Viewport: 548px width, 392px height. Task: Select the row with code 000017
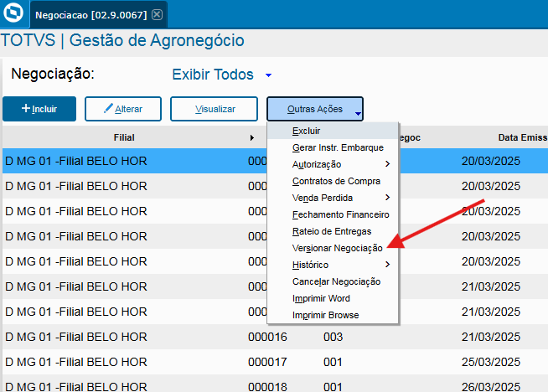pos(274,362)
